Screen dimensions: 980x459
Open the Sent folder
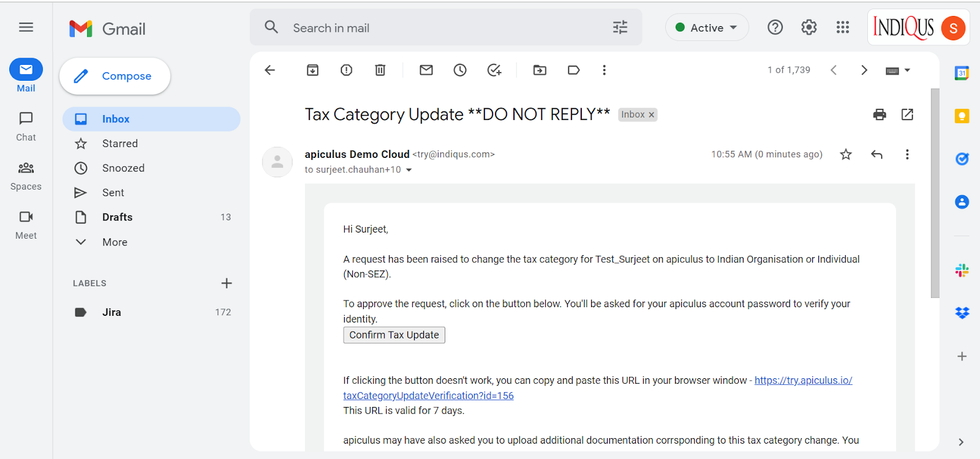click(x=151, y=192)
